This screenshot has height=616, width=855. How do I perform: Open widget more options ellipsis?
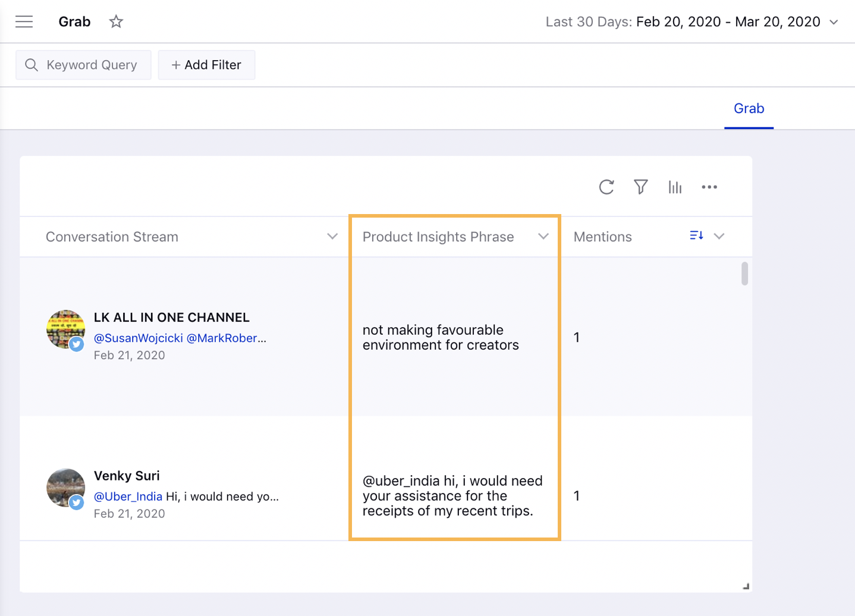click(x=709, y=187)
